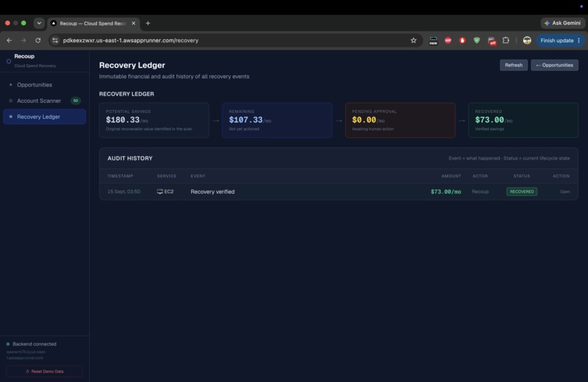Click the Status column header

coord(522,176)
